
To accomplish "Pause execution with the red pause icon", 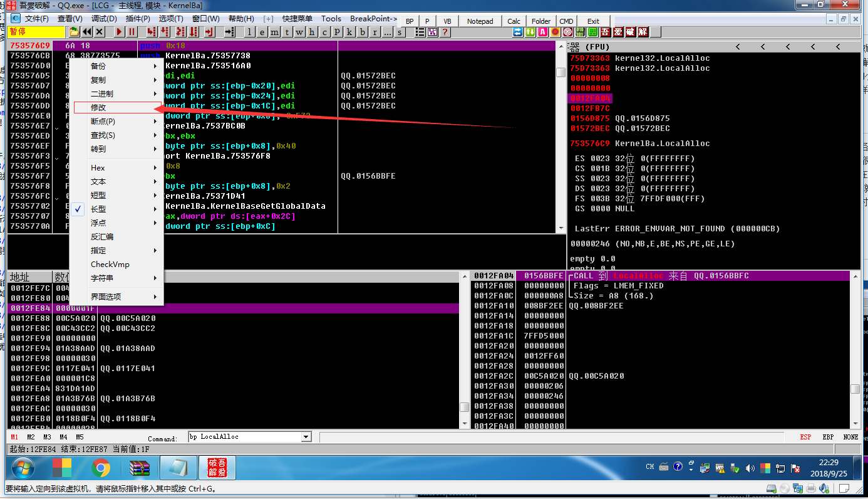I will (x=132, y=32).
